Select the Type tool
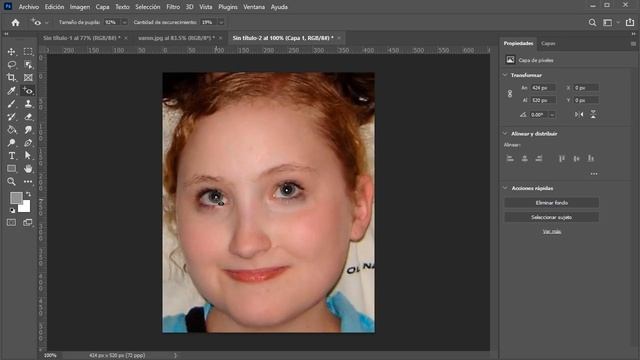 11,156
